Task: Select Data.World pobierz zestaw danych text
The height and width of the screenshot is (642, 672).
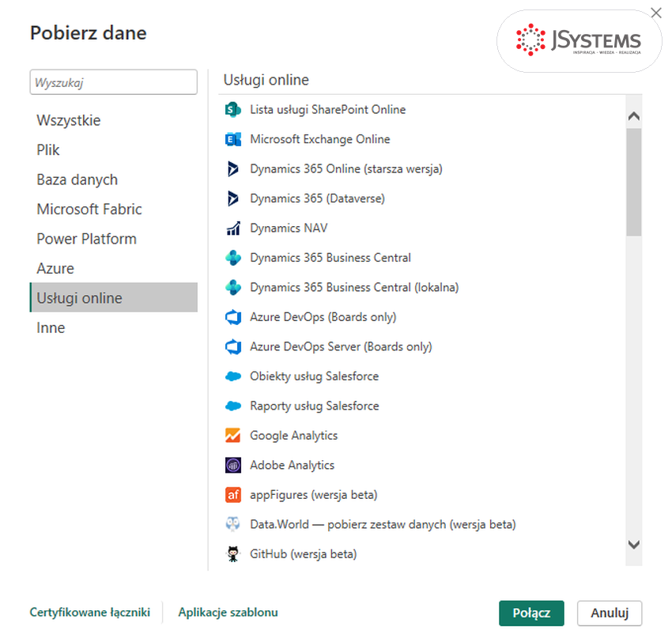Action: 383,524
